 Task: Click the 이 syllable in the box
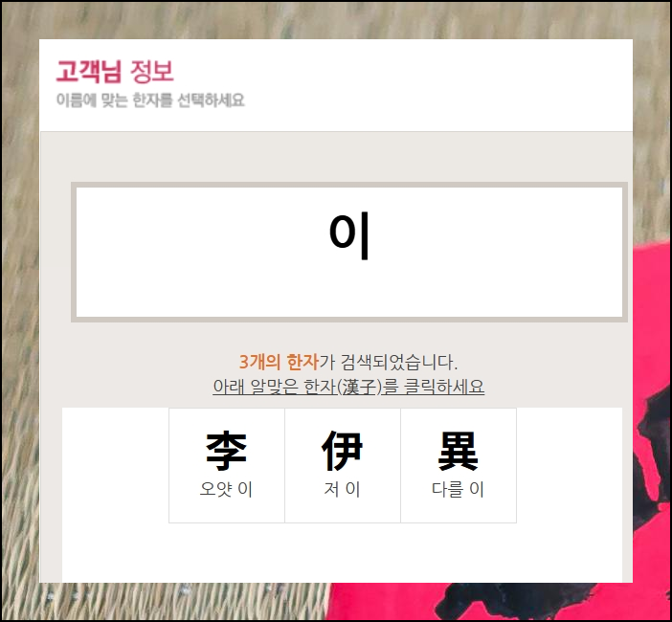tap(349, 235)
